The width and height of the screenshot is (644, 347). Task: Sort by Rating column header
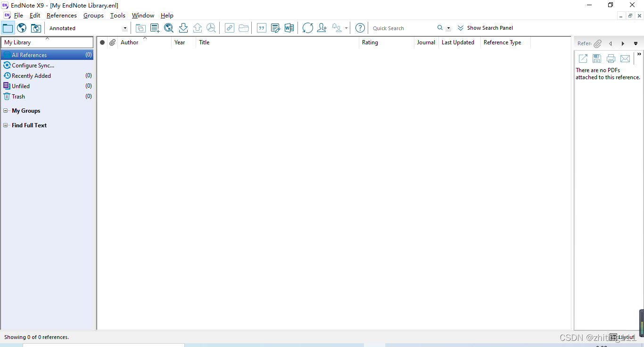(x=386, y=42)
